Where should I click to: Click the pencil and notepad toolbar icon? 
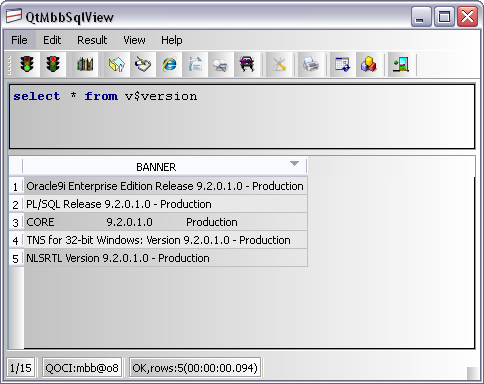[x=143, y=64]
